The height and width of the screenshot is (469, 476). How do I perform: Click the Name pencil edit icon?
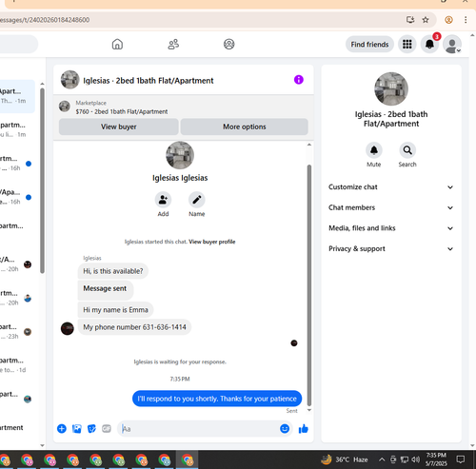coord(197,200)
